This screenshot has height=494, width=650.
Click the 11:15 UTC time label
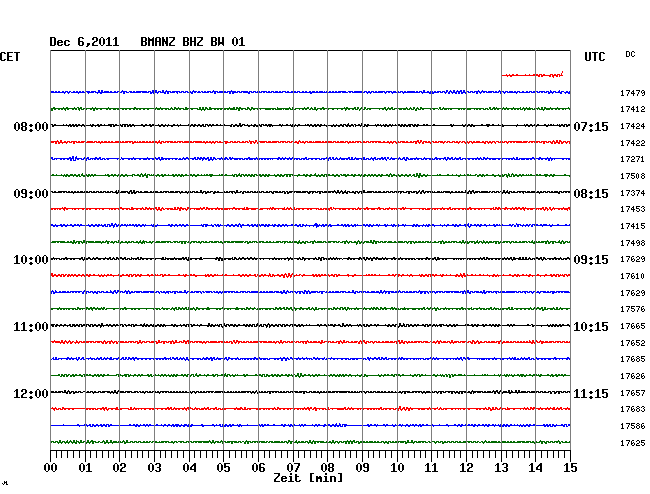click(x=591, y=393)
